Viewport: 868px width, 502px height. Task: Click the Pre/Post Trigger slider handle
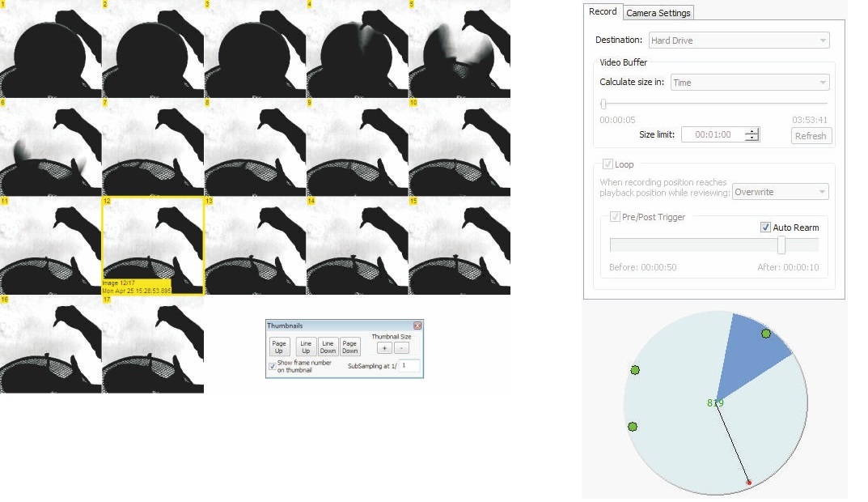coord(781,245)
